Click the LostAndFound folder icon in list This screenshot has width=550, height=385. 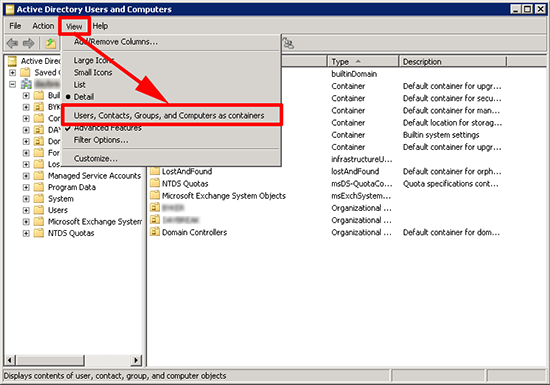click(155, 171)
